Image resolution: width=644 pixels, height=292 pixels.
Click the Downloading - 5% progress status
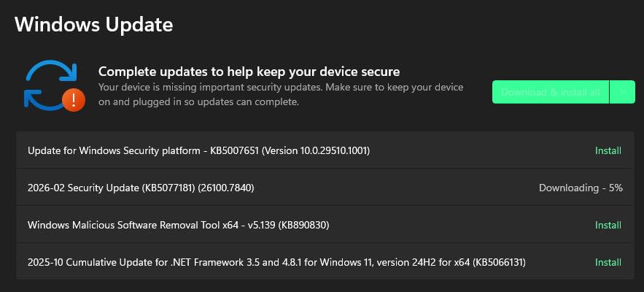581,188
